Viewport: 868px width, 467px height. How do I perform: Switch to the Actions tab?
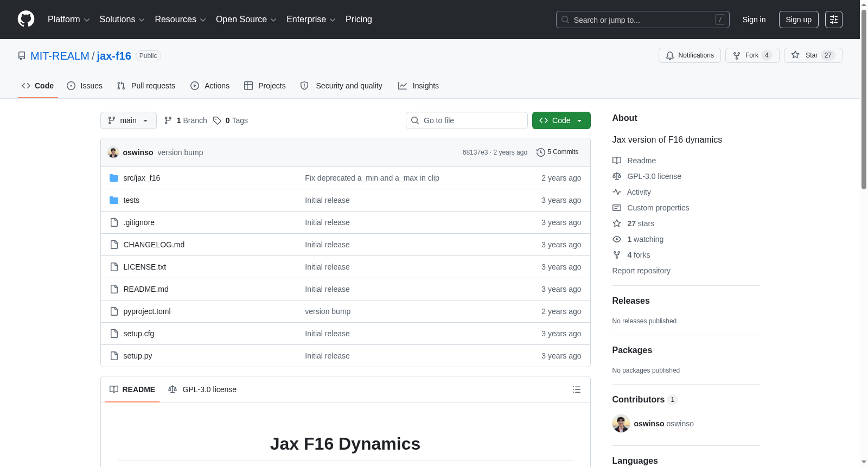pos(210,86)
